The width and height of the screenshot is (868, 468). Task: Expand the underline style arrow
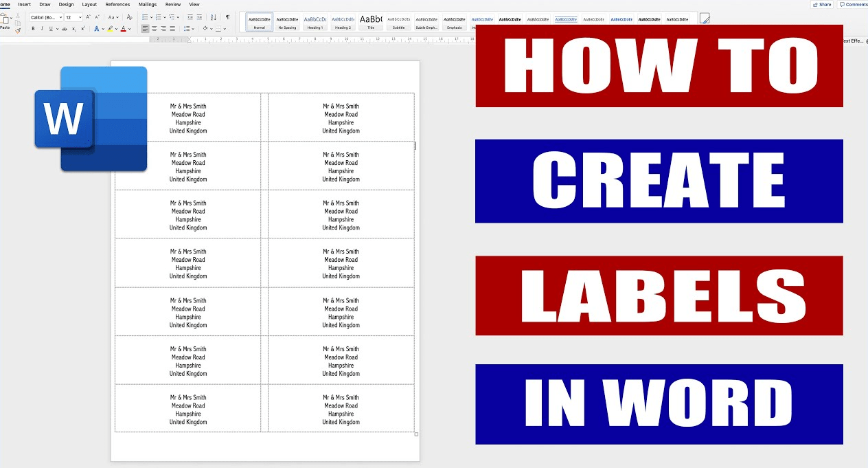pyautogui.click(x=57, y=29)
